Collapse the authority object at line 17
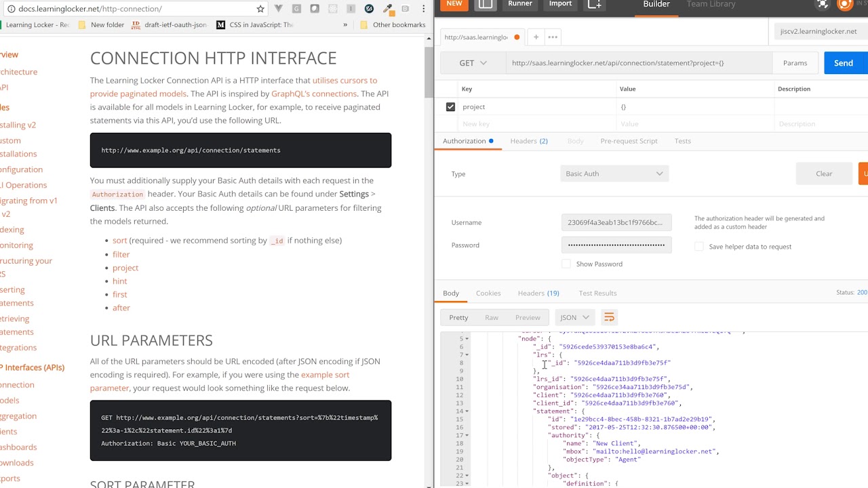This screenshot has height=488, width=868. 467,435
